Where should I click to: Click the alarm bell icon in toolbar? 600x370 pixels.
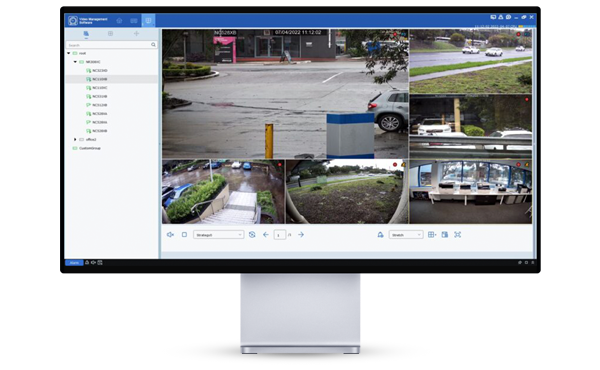380,235
